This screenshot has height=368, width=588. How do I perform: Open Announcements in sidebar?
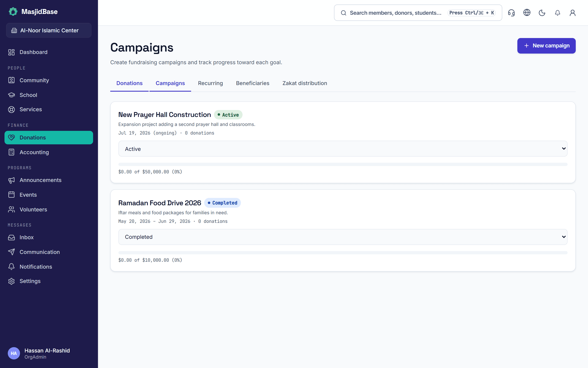49,180
